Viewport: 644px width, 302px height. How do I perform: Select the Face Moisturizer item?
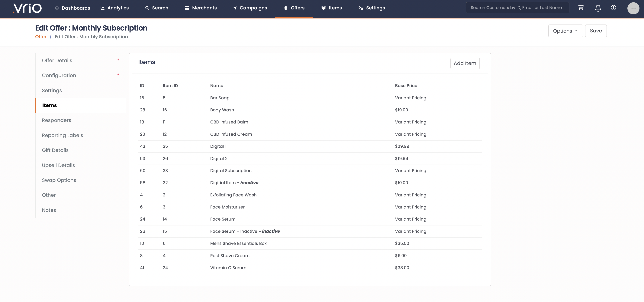point(310,207)
